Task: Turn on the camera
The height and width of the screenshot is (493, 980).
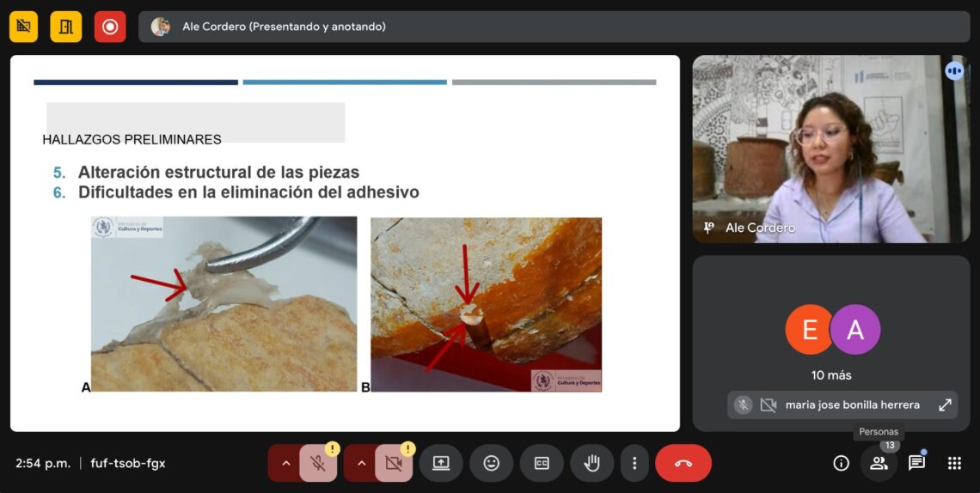Action: pos(394,463)
